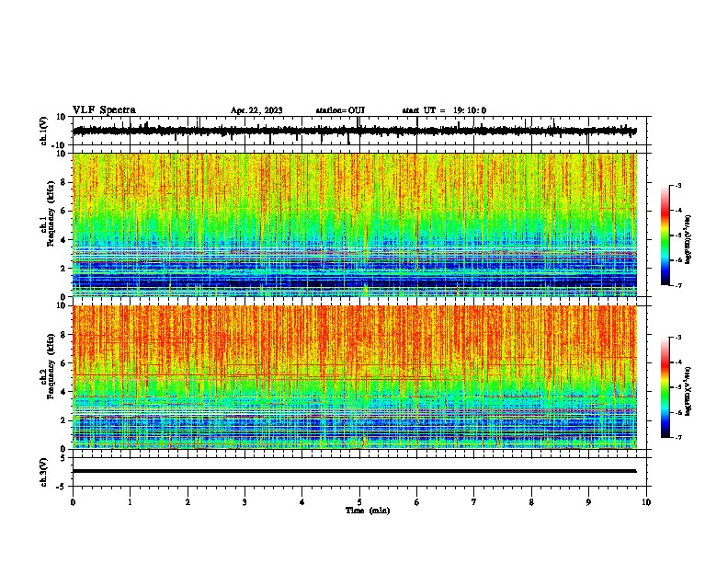Click time axis tick label "7"
728x563 pixels.
click(x=474, y=502)
